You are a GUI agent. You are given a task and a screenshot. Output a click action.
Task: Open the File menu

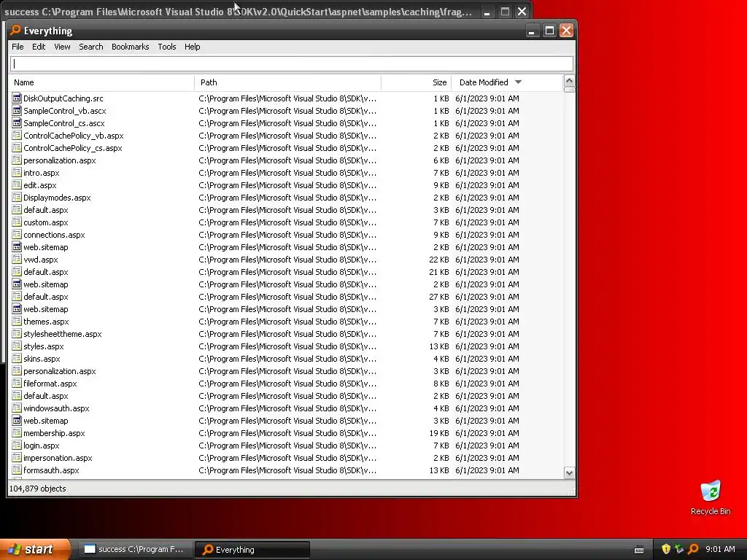point(18,47)
